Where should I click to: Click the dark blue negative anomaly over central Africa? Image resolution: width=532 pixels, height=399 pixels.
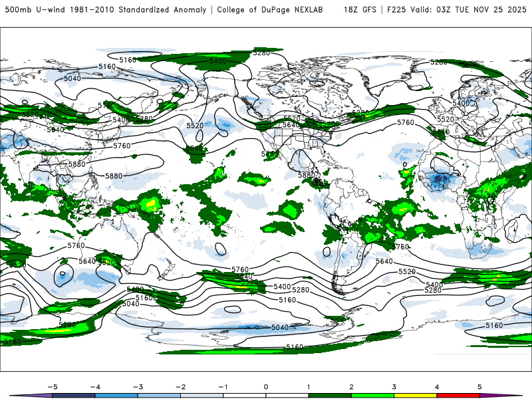(x=439, y=178)
